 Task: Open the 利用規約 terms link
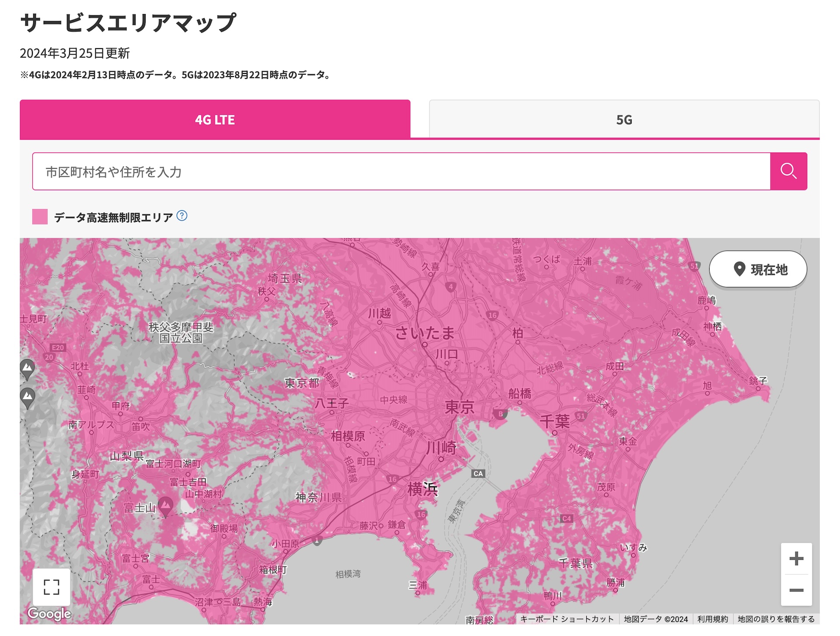(x=712, y=619)
